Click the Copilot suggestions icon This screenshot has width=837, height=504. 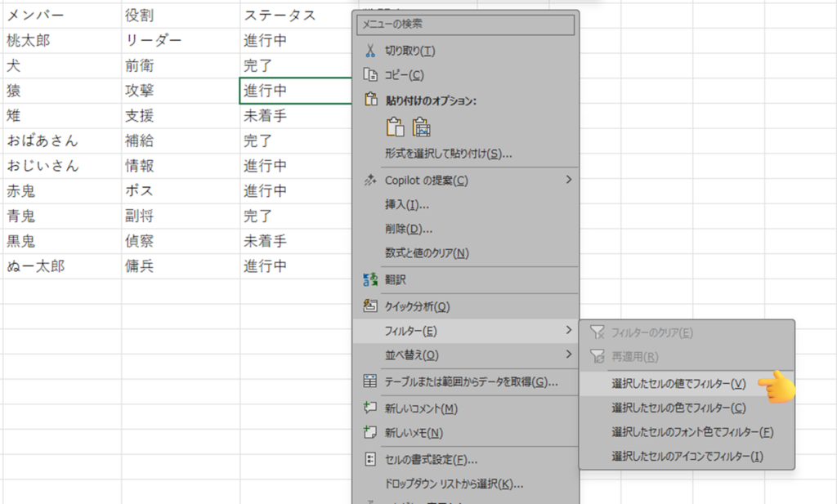(369, 180)
